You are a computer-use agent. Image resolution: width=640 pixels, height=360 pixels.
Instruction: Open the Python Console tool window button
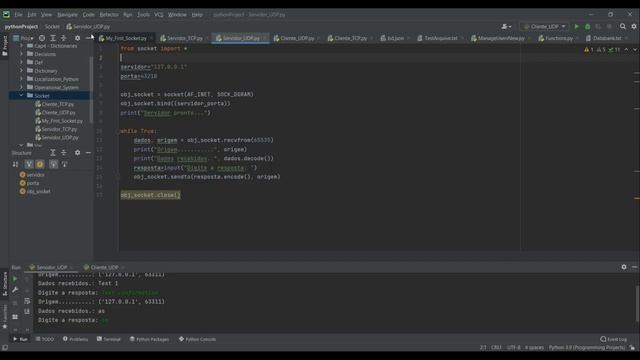(198, 339)
